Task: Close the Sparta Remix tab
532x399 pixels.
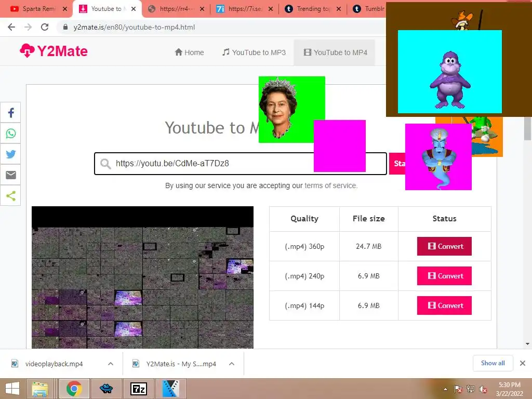Action: click(x=65, y=9)
